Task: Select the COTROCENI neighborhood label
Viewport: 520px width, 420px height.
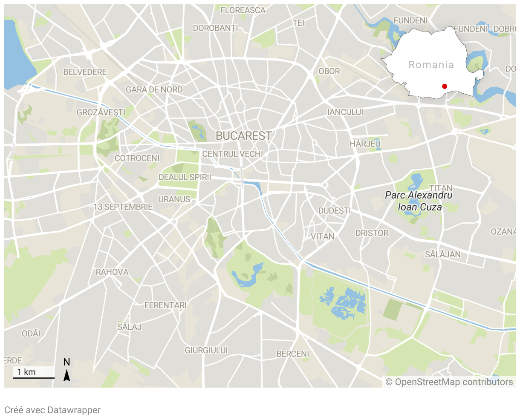Action: pos(137,158)
